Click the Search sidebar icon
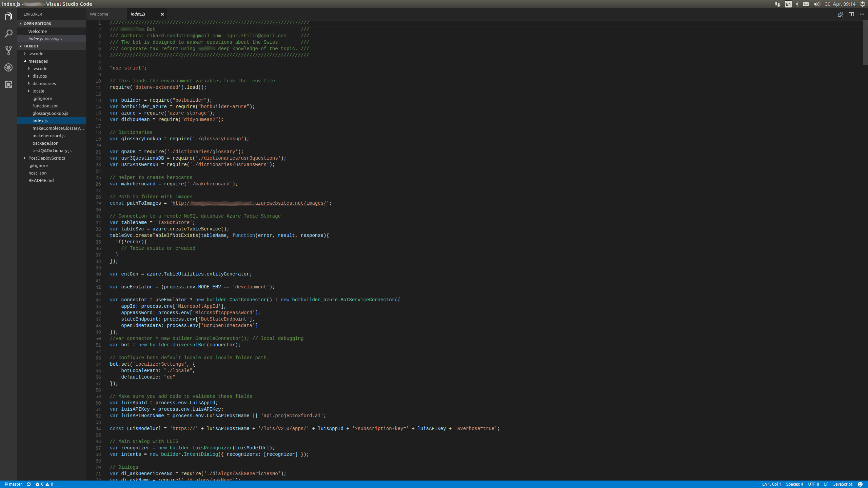868x488 pixels. click(9, 33)
